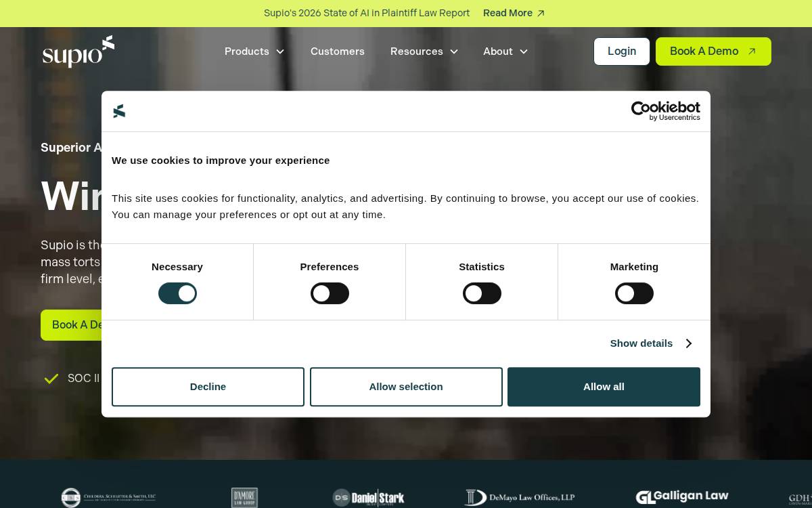This screenshot has height=508, width=812.
Task: Expand the Products menu chevron
Action: click(x=280, y=51)
